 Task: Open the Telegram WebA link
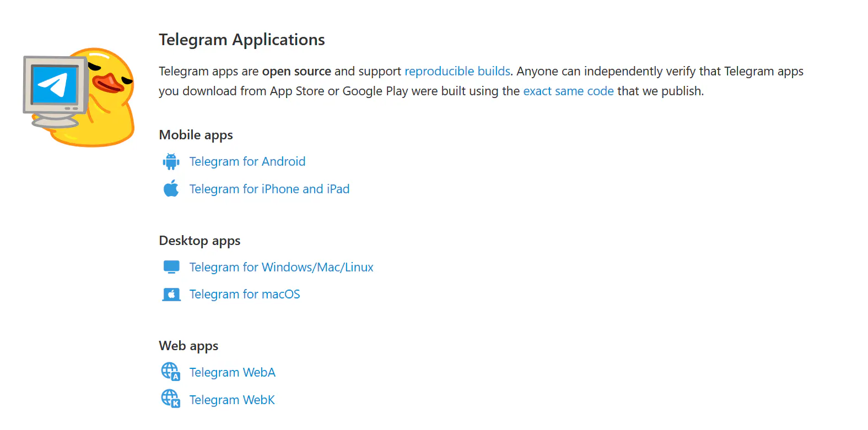click(233, 372)
